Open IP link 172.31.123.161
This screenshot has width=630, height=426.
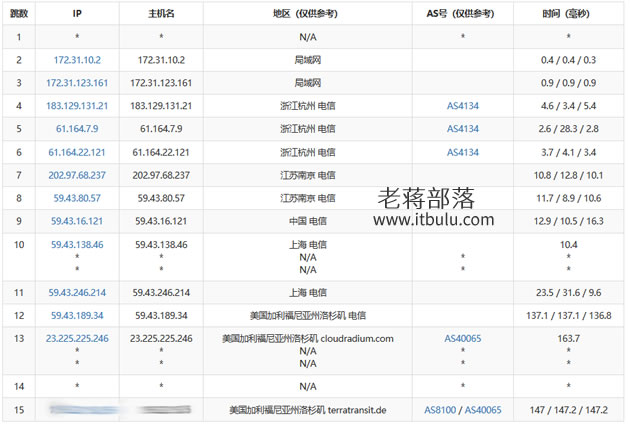coord(77,83)
